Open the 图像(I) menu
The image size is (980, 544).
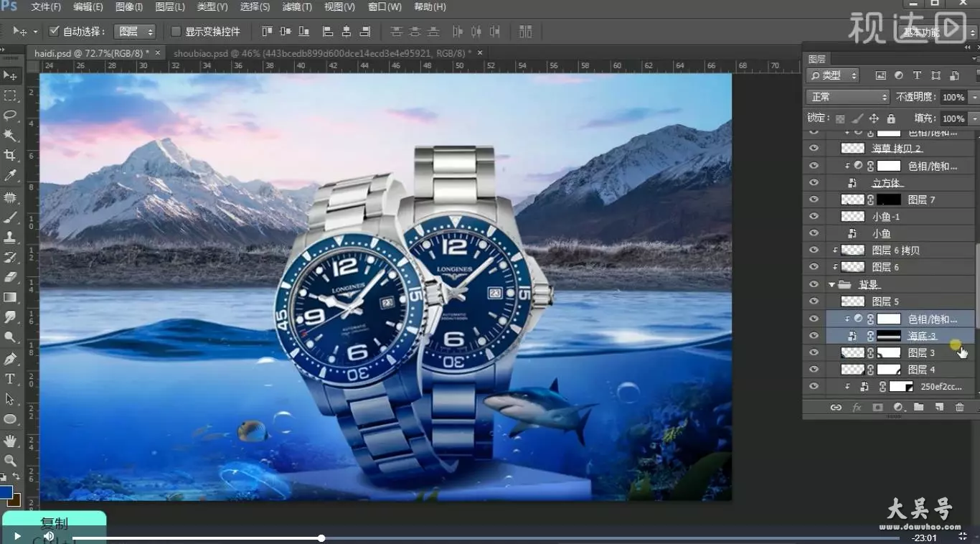click(129, 6)
